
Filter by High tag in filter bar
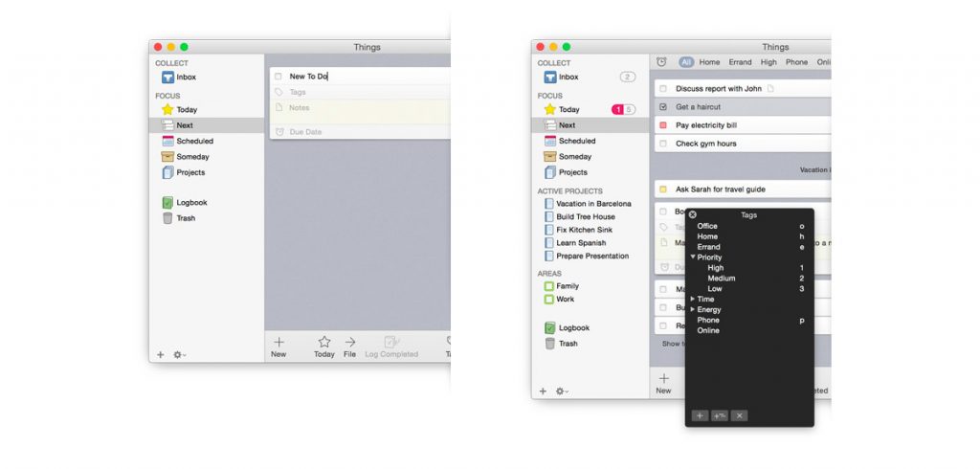pyautogui.click(x=768, y=62)
